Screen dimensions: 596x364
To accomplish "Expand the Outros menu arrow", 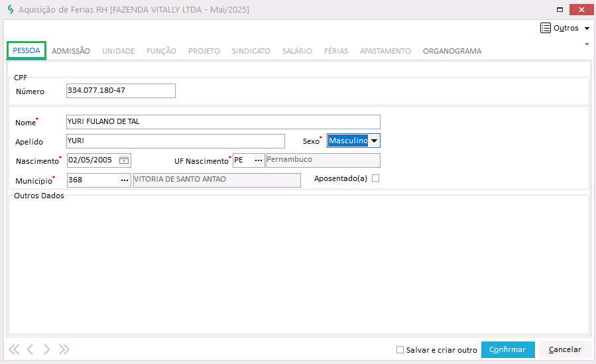I will [x=587, y=29].
